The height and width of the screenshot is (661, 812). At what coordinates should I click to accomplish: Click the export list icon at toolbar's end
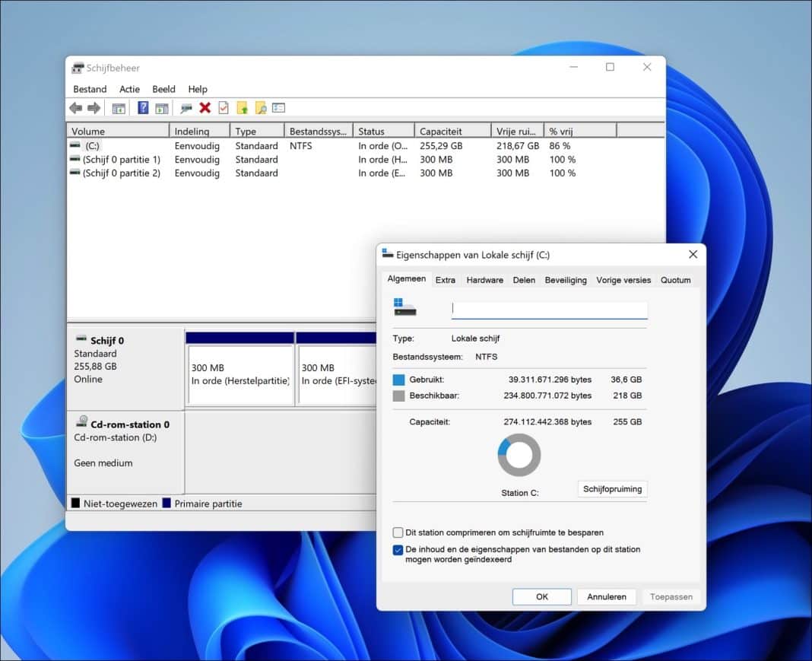point(278,107)
